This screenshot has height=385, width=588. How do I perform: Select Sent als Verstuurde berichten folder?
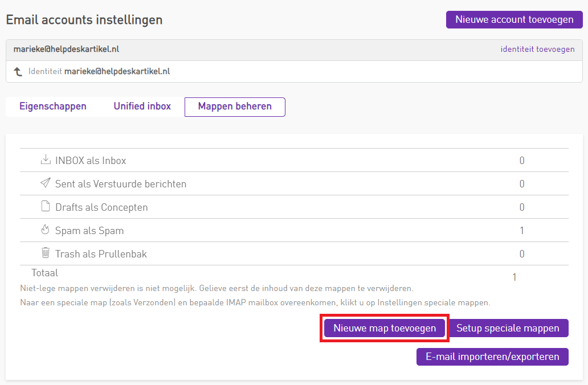coord(120,184)
